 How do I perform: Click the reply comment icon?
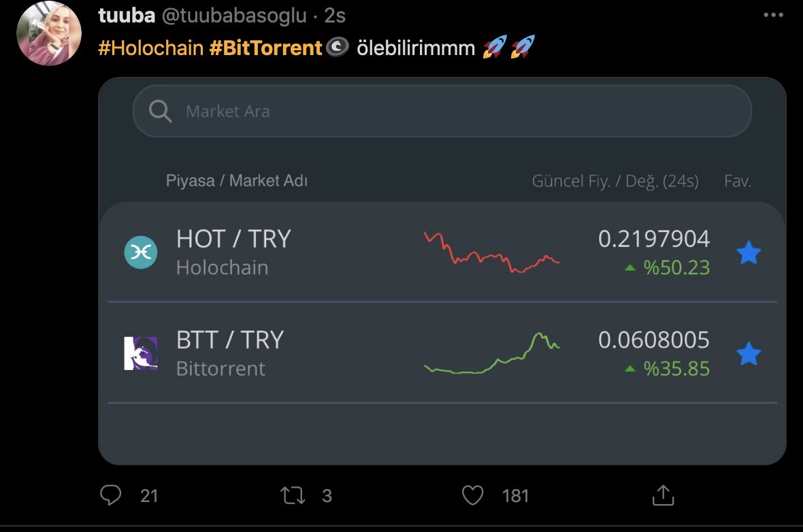110,495
